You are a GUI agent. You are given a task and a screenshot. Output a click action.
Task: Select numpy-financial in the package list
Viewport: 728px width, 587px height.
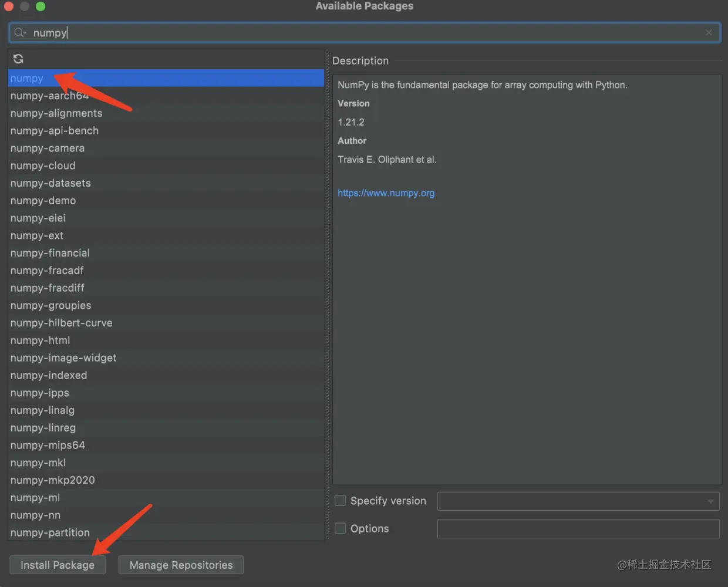tap(50, 253)
